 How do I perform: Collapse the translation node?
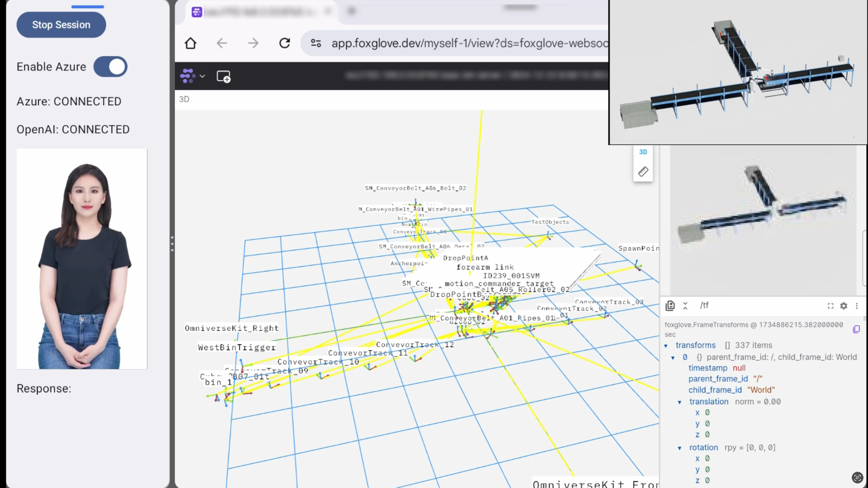[x=679, y=402]
